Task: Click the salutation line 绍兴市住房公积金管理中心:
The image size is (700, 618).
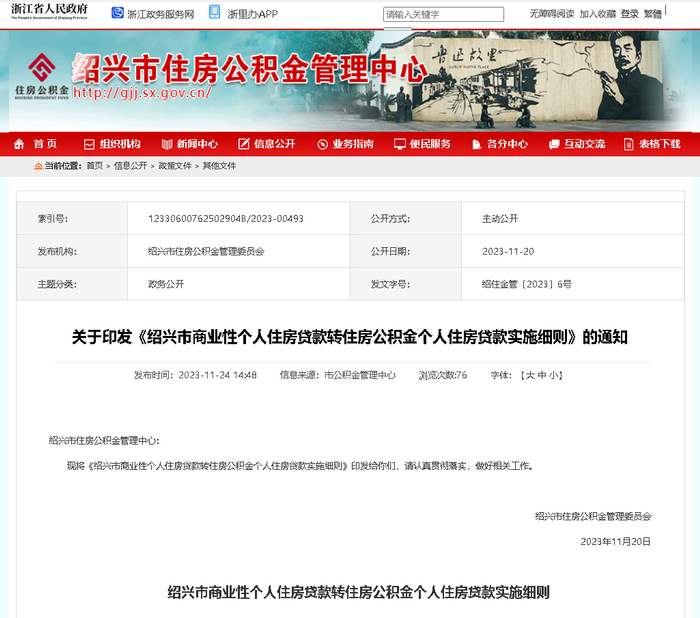Action: click(x=104, y=441)
